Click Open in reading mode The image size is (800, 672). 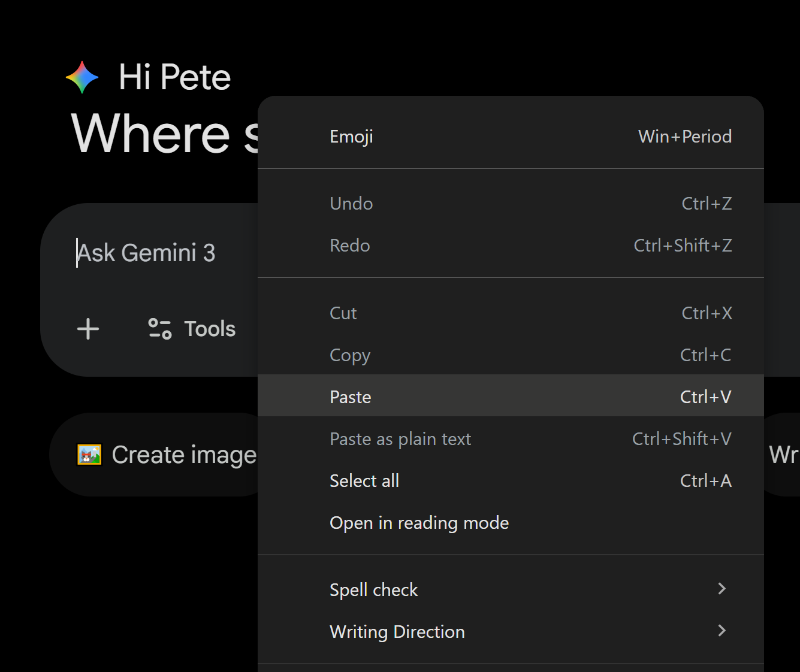click(419, 523)
